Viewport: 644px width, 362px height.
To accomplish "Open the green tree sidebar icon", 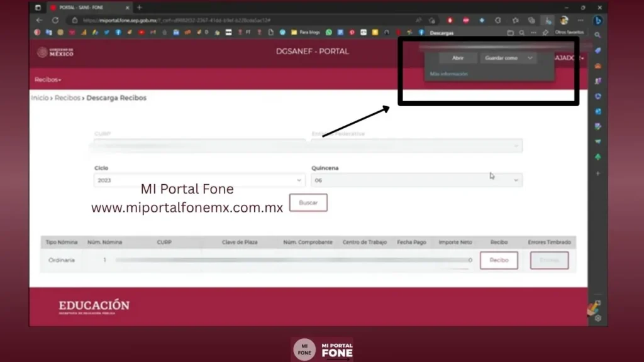I will click(598, 156).
